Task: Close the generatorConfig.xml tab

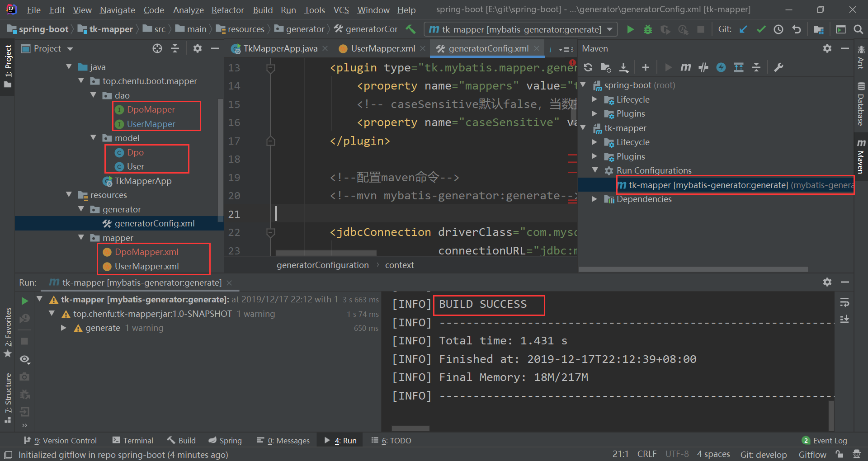Action: [x=537, y=48]
